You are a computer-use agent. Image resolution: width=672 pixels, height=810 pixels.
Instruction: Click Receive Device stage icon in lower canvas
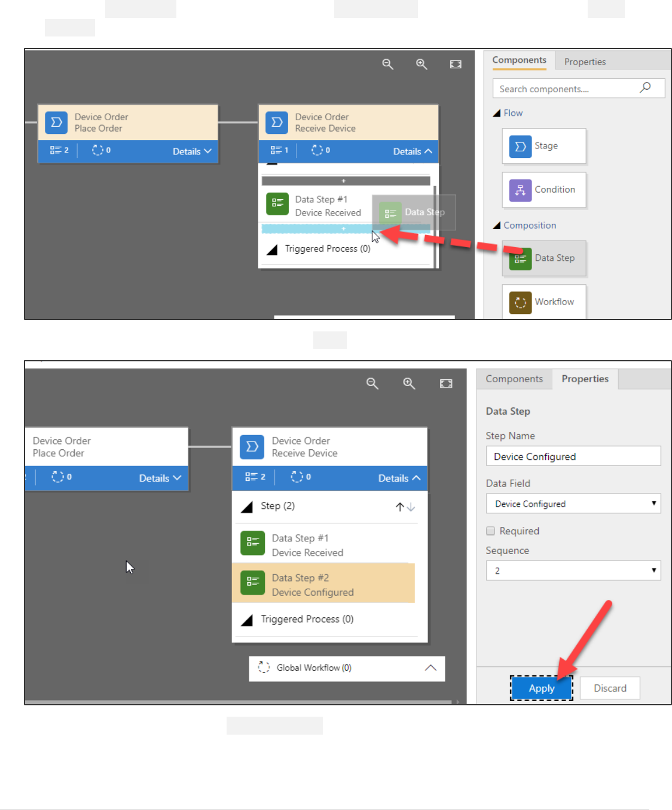(x=252, y=447)
